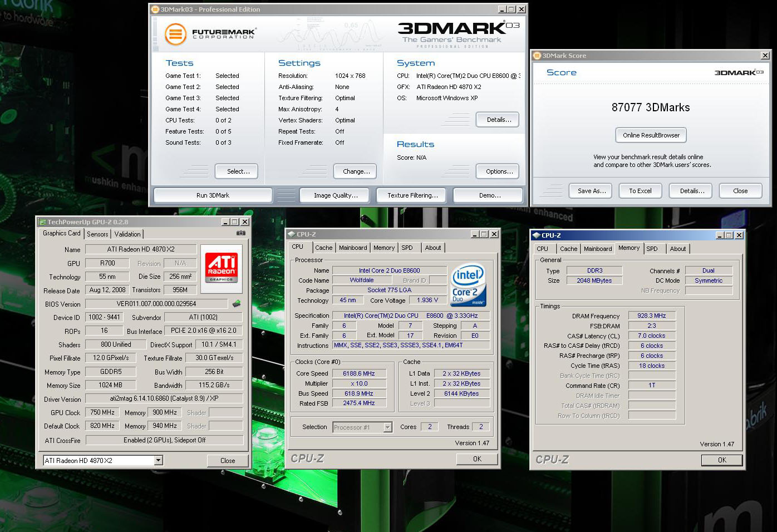Click the DRAM Frequency value 928.3 MHz
The image size is (777, 532).
tap(652, 316)
